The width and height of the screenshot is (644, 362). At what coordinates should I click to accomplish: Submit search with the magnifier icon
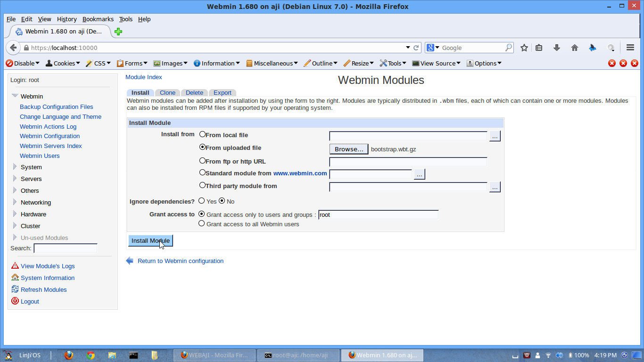(509, 48)
